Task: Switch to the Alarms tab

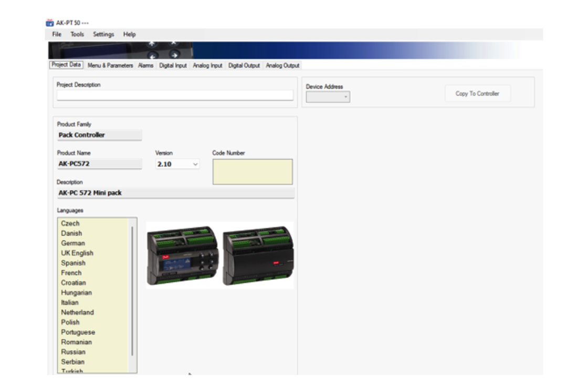Action: [145, 66]
